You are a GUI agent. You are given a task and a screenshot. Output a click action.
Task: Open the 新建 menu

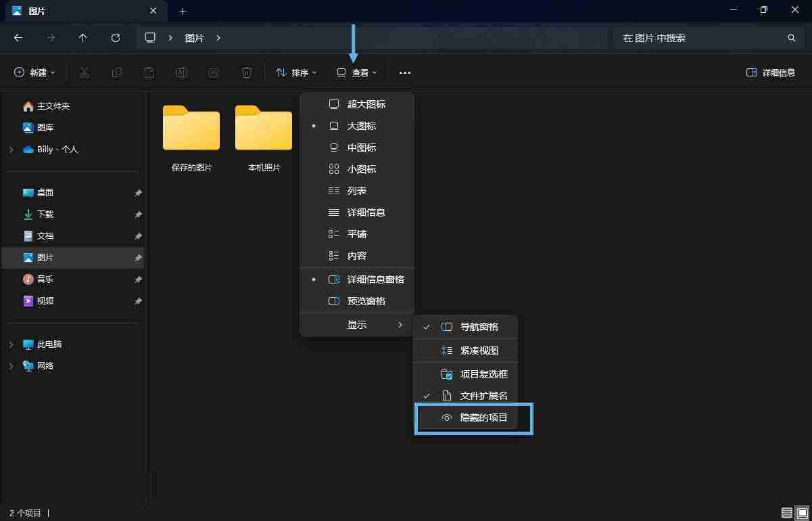coord(34,72)
